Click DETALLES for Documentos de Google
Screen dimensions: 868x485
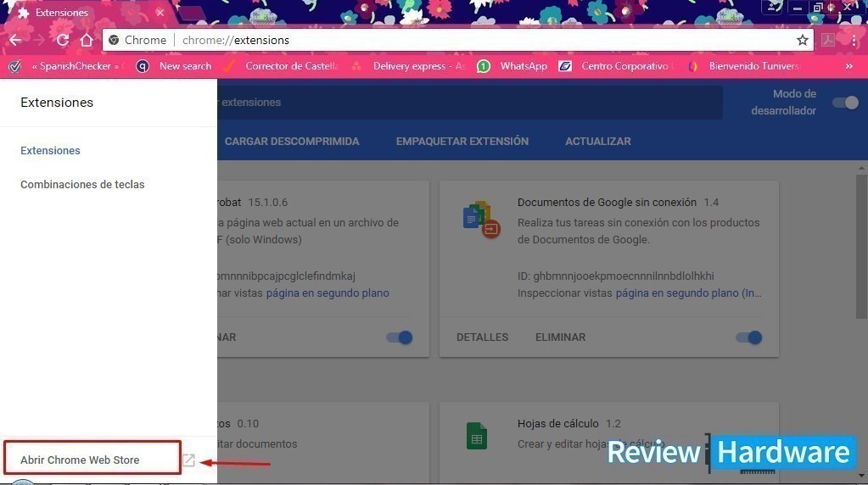(x=482, y=337)
